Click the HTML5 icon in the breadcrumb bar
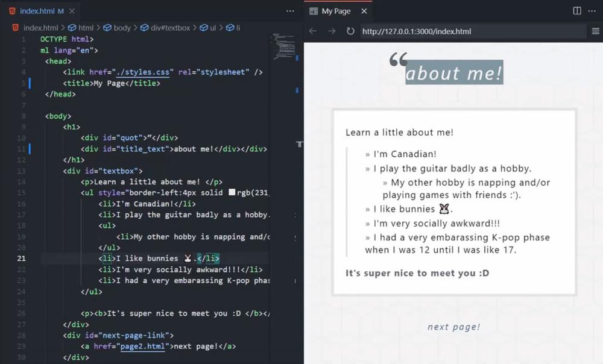 (14, 27)
